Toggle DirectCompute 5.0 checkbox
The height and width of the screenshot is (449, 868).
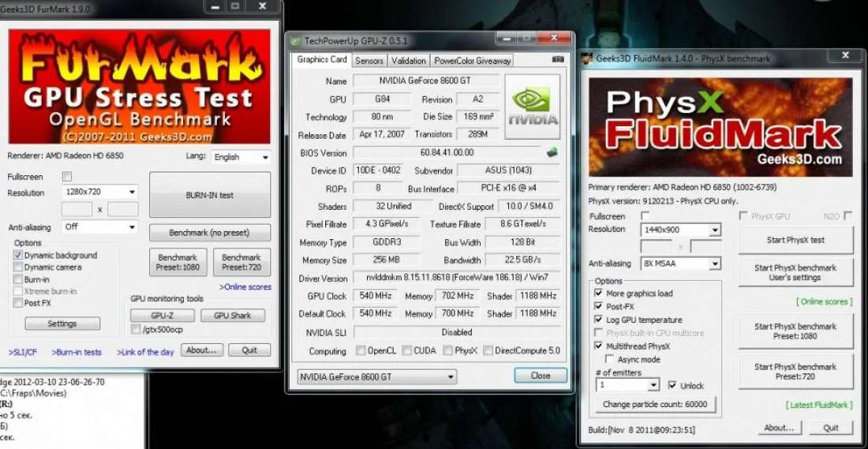pos(488,350)
